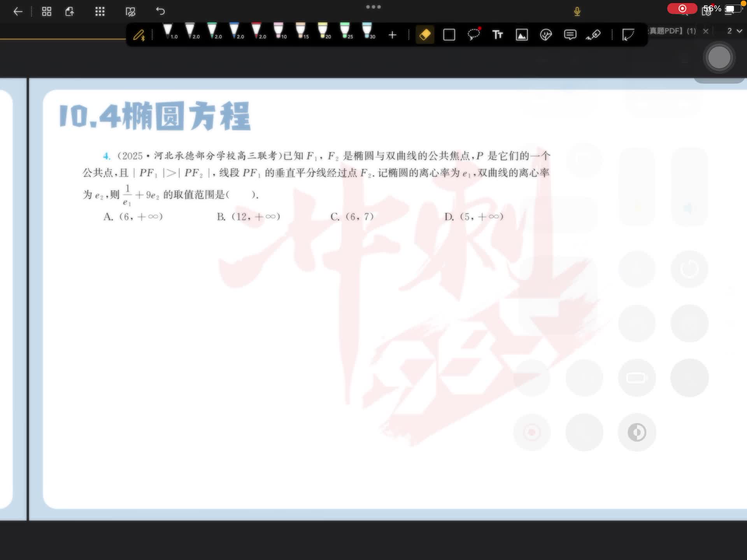
Task: Toggle microphone audio recording
Action: [577, 12]
